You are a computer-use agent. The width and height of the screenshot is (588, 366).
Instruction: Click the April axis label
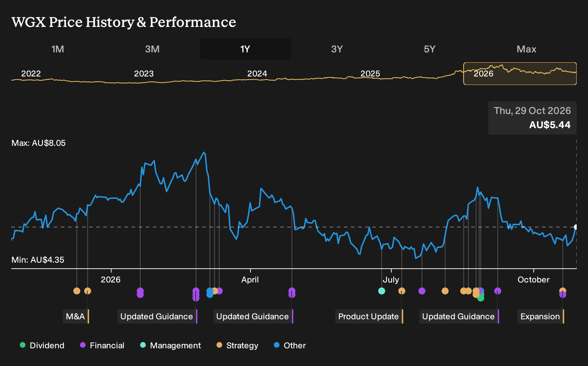click(x=250, y=280)
